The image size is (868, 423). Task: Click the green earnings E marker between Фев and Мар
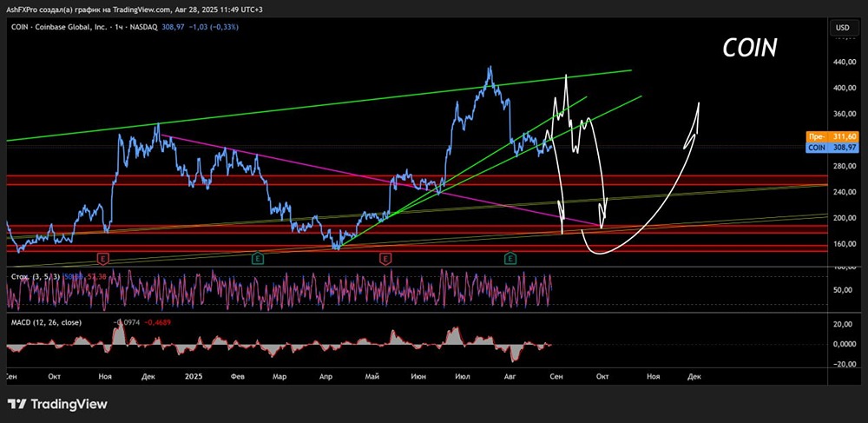[x=258, y=258]
